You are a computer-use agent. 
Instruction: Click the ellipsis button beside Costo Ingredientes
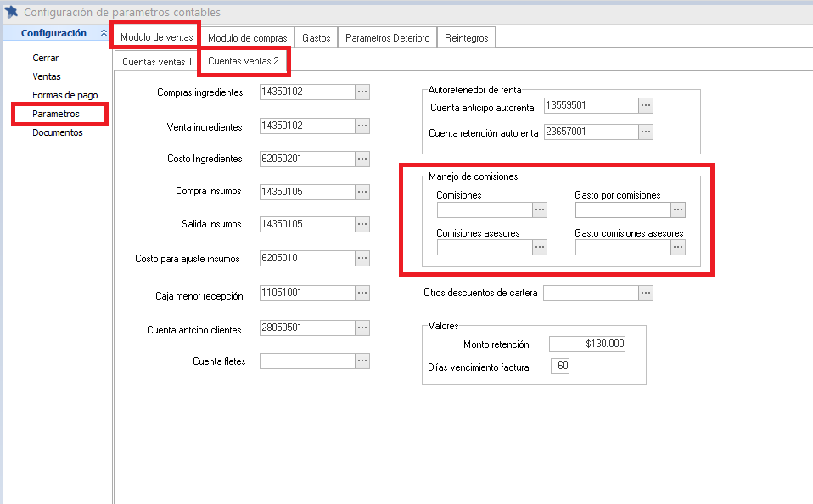point(362,159)
